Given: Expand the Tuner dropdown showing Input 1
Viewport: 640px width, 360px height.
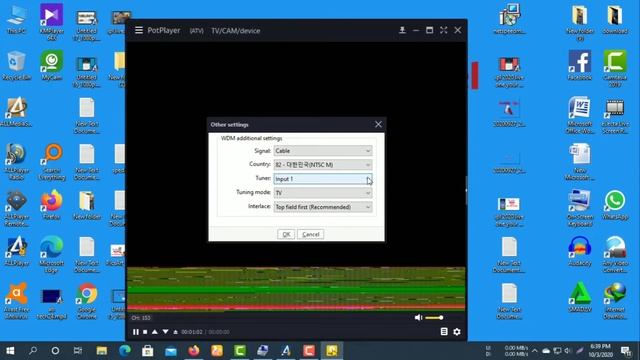Looking at the screenshot, I should (323, 179).
